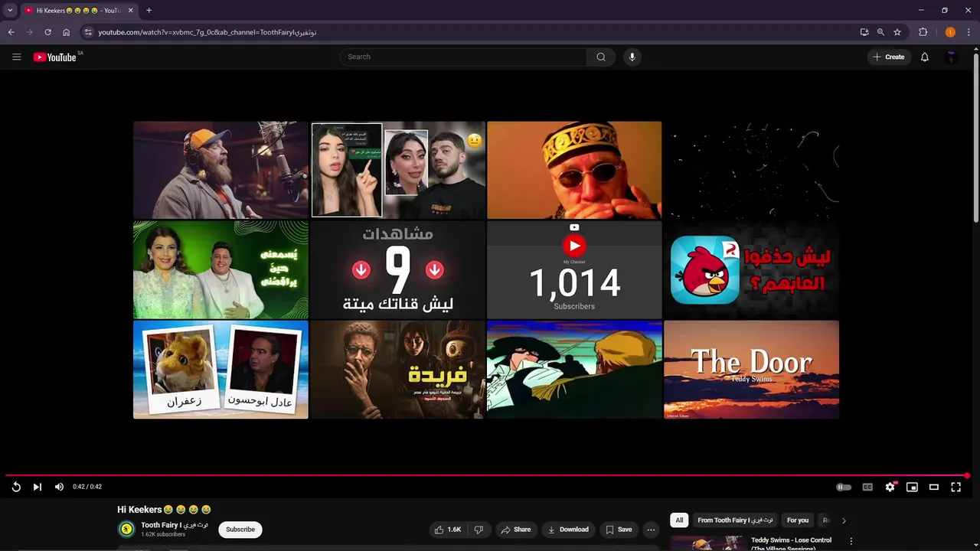Open the harmonica player in sunglasses thumbnail
This screenshot has height=551, width=980.
tap(574, 170)
